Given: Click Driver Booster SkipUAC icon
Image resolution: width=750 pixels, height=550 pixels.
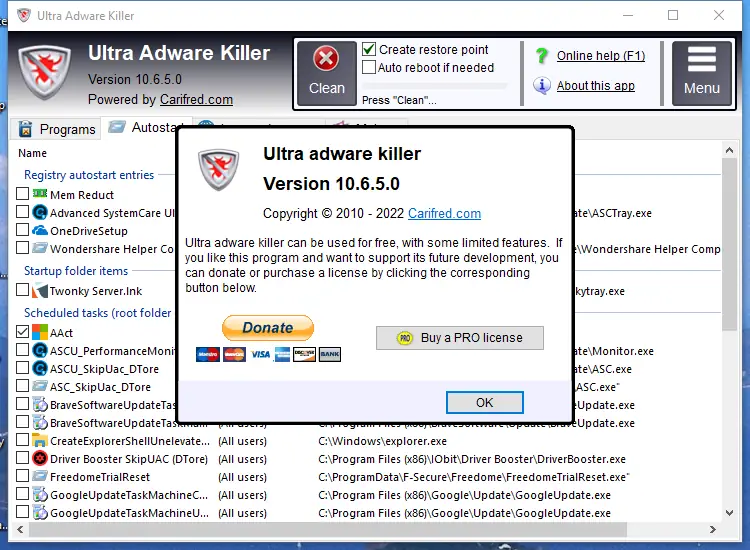Looking at the screenshot, I should 40,459.
